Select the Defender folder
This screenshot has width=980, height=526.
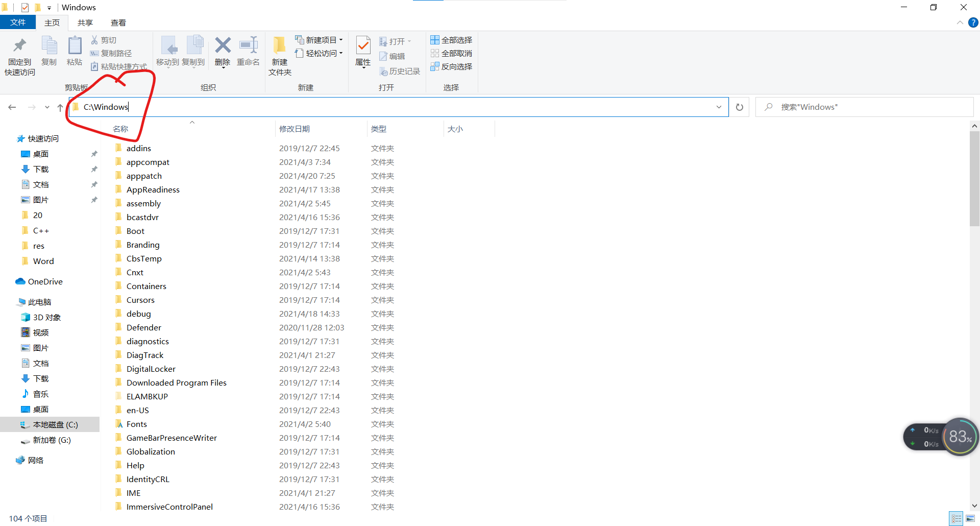pos(143,327)
